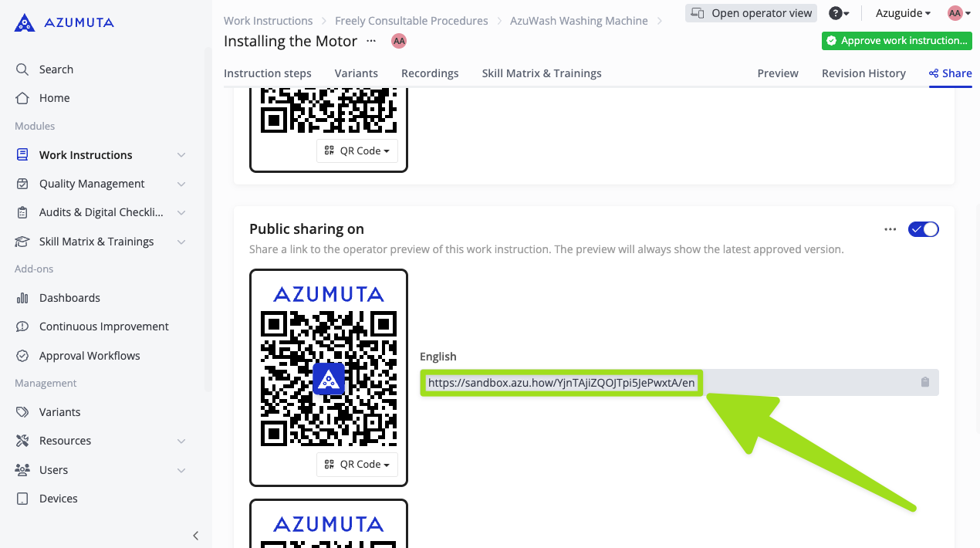Click the Search magnifier icon in sidebar
980x548 pixels.
22,69
